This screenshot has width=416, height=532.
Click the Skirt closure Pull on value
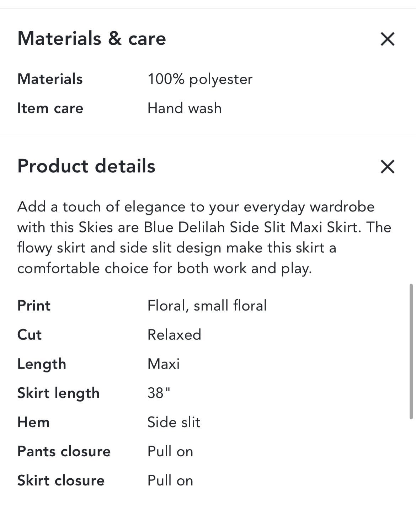pyautogui.click(x=170, y=480)
